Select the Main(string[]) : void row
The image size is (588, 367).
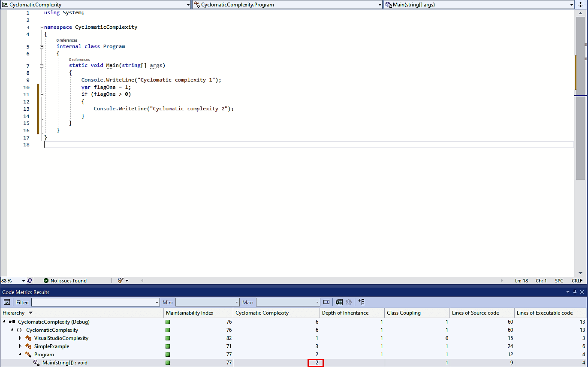pyautogui.click(x=293, y=363)
